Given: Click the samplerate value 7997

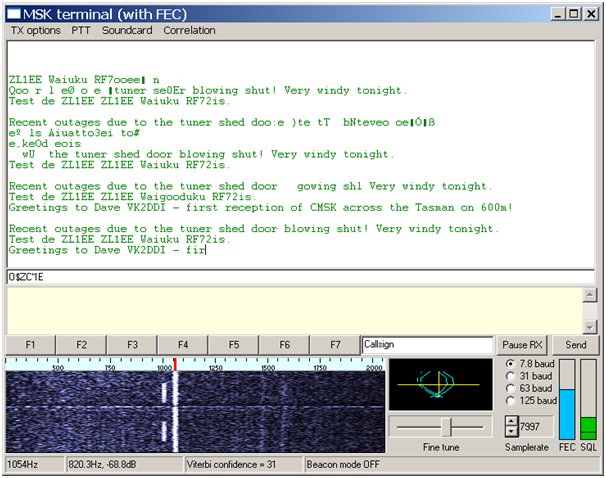Looking at the screenshot, I should 530,426.
